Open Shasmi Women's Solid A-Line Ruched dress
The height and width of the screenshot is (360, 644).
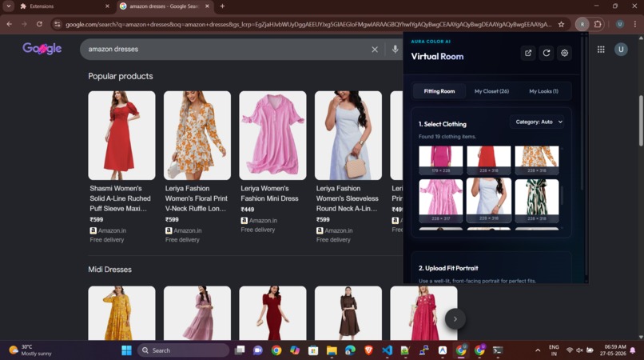point(120,198)
